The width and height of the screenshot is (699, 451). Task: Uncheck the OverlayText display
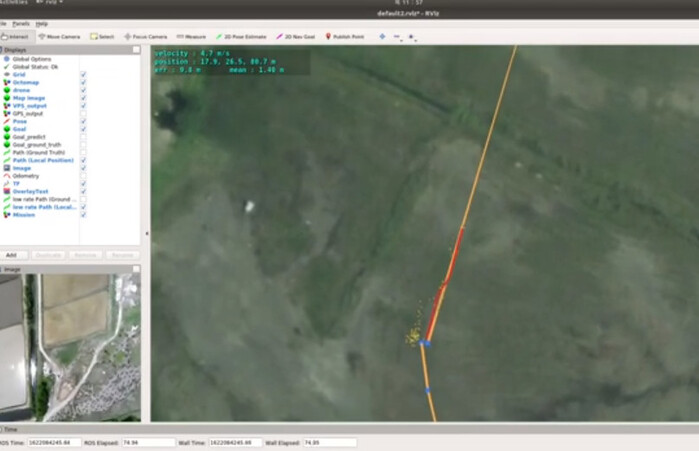point(83,191)
